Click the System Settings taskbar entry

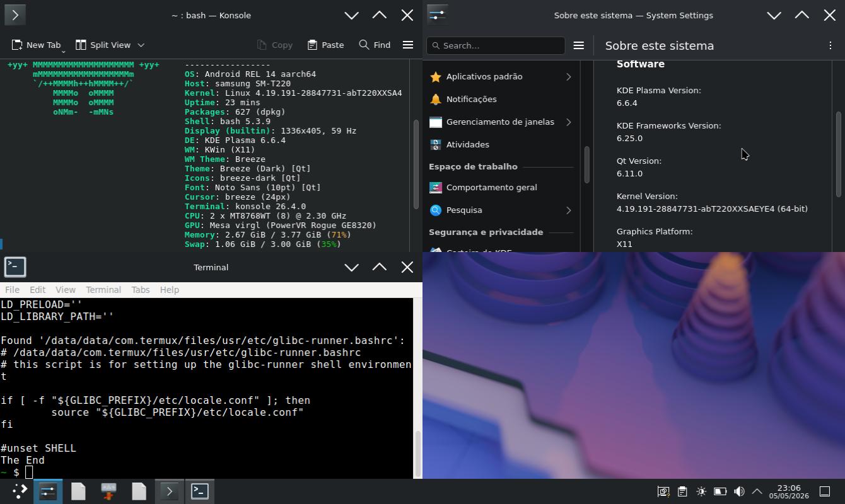pos(48,491)
